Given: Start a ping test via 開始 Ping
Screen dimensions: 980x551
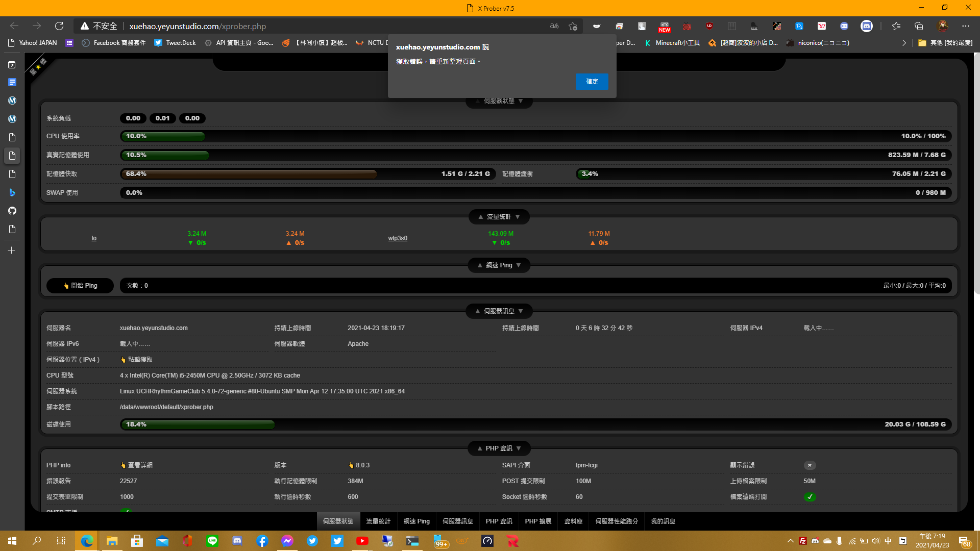Looking at the screenshot, I should click(x=80, y=285).
